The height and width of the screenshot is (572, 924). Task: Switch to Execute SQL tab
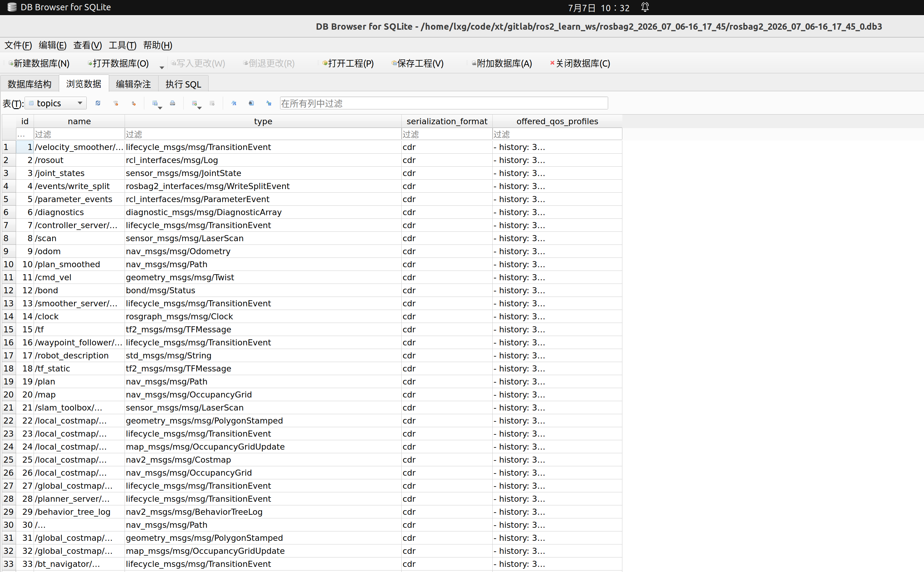coord(183,84)
